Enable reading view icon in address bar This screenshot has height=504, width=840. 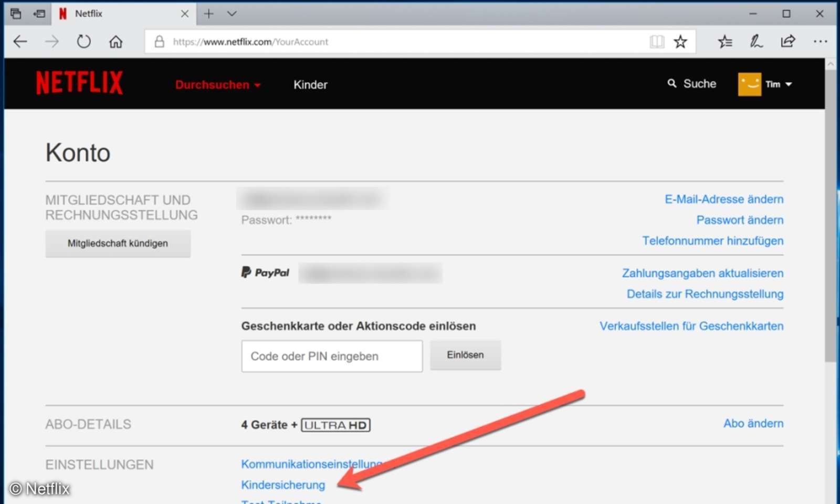pyautogui.click(x=657, y=41)
